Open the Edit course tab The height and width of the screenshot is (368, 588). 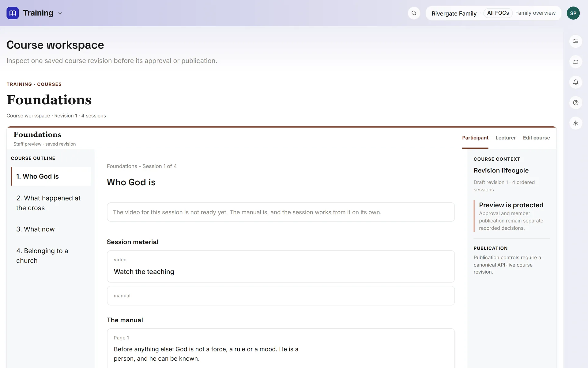(x=536, y=138)
